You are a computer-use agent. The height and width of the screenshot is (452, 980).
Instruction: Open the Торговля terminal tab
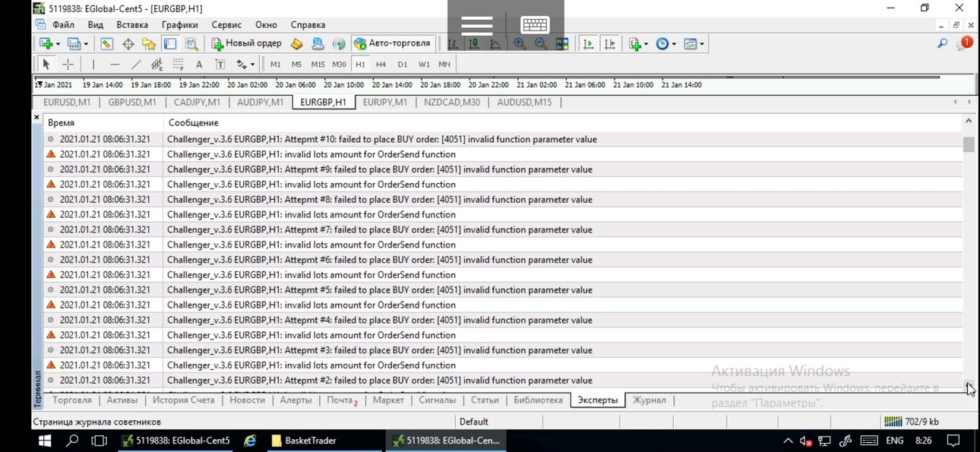(x=72, y=400)
